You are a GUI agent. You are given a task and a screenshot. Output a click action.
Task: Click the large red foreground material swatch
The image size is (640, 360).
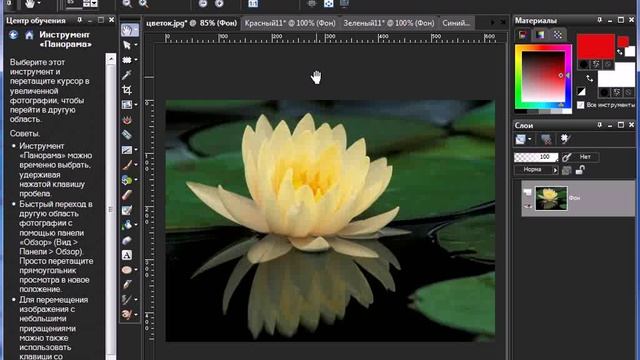[x=596, y=47]
